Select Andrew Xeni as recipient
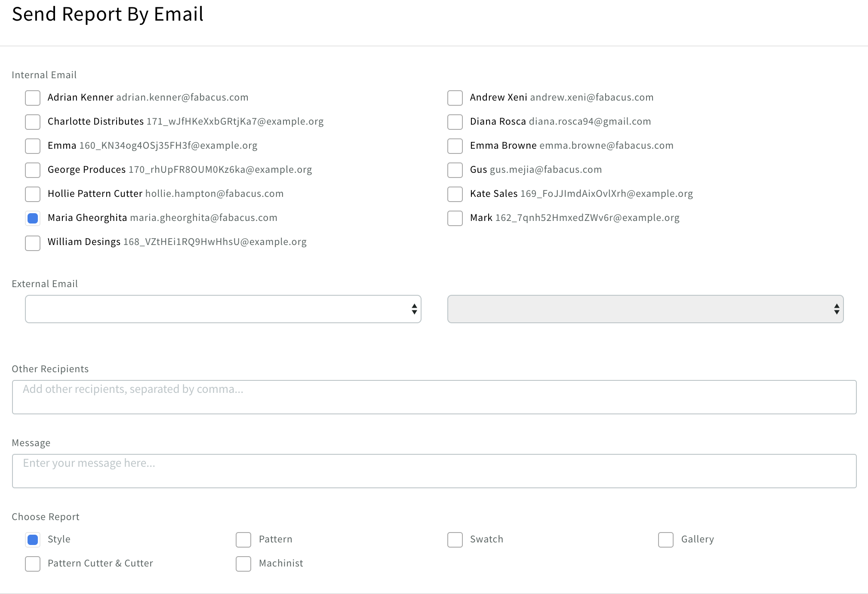Viewport: 868px width, 594px height. pyautogui.click(x=455, y=98)
